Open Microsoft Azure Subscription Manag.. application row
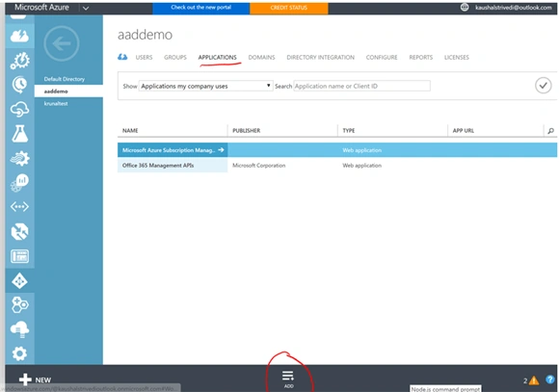 tap(337, 150)
